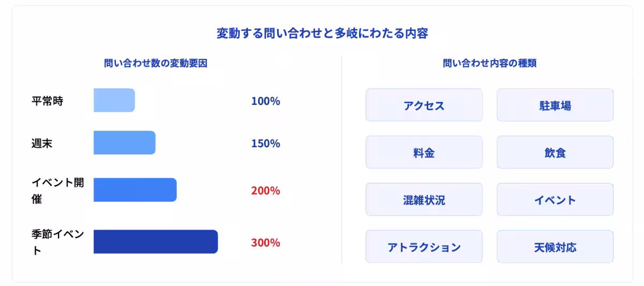Click the 問い合わせ数の変動要因 heading
This screenshot has width=644, height=286.
(156, 63)
